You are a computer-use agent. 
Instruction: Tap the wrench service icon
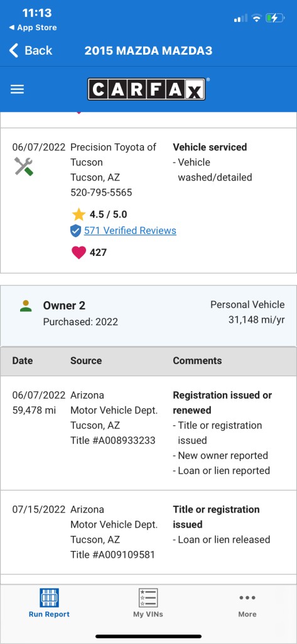pos(23,166)
